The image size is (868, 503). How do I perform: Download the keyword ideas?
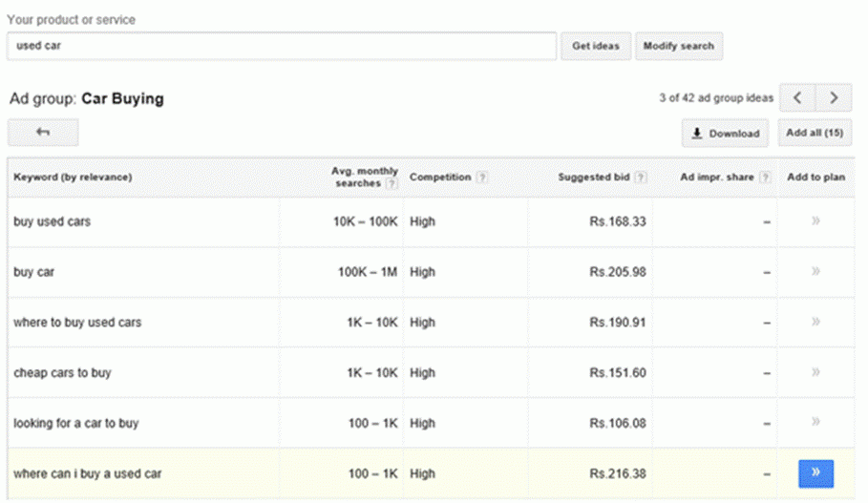pyautogui.click(x=725, y=134)
